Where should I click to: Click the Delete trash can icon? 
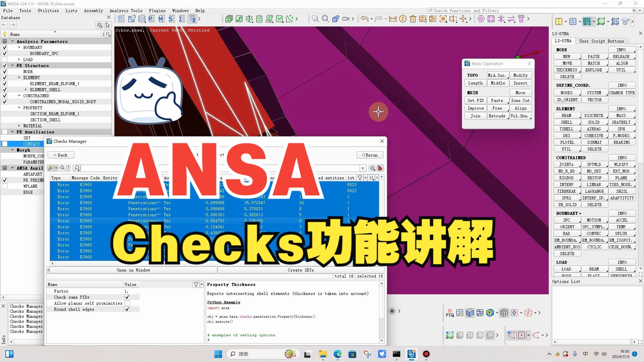[x=413, y=19]
